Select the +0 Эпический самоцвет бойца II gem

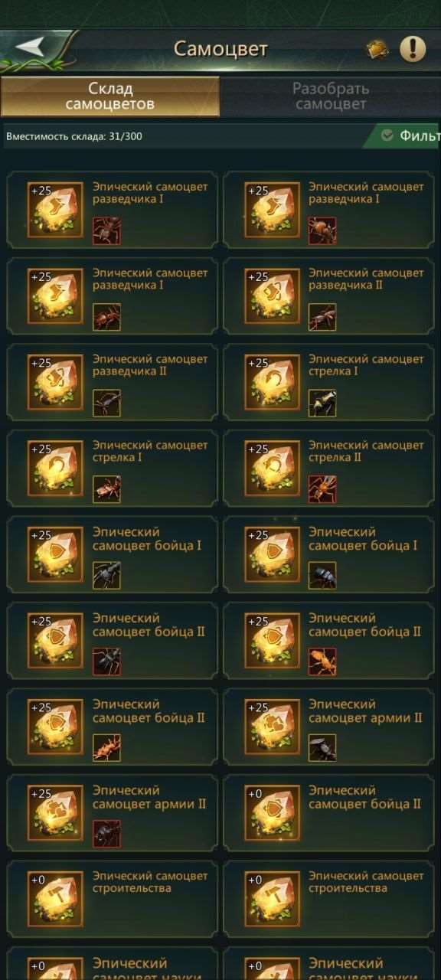point(273,812)
